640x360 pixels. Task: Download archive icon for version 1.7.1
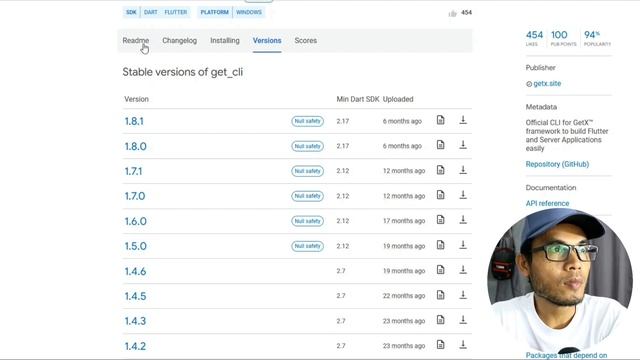(463, 170)
